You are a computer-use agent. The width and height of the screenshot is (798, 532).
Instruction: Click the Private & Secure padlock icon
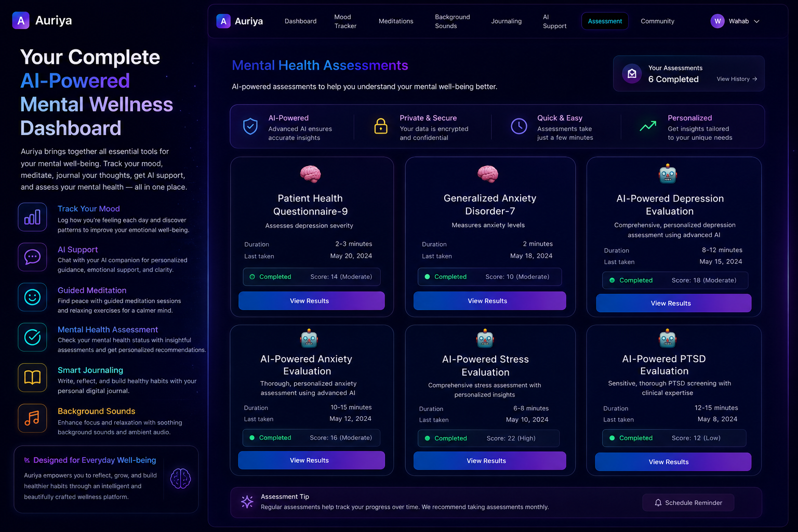[x=381, y=126]
